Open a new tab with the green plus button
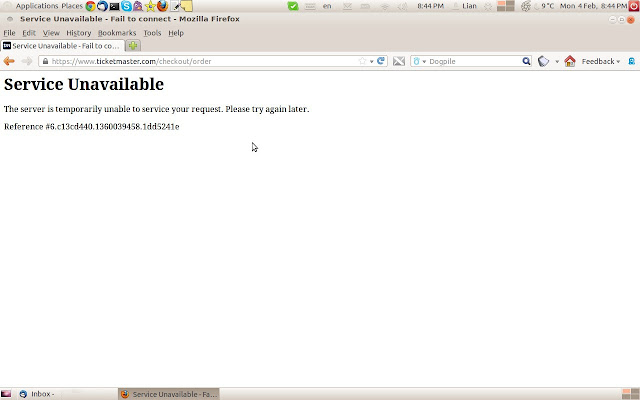The width and height of the screenshot is (640, 400). tap(133, 46)
